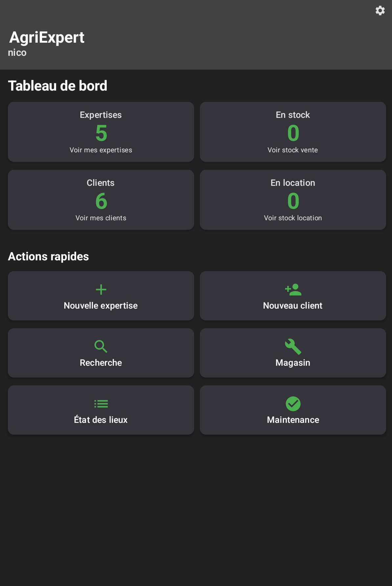Tap the green Expertises counter showing 5
392x586 pixels.
[101, 132]
